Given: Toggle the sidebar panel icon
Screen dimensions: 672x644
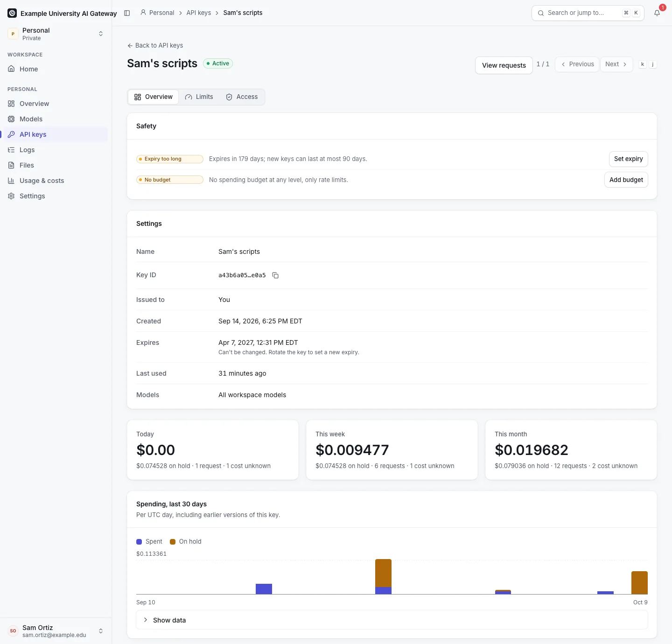Looking at the screenshot, I should (x=127, y=13).
